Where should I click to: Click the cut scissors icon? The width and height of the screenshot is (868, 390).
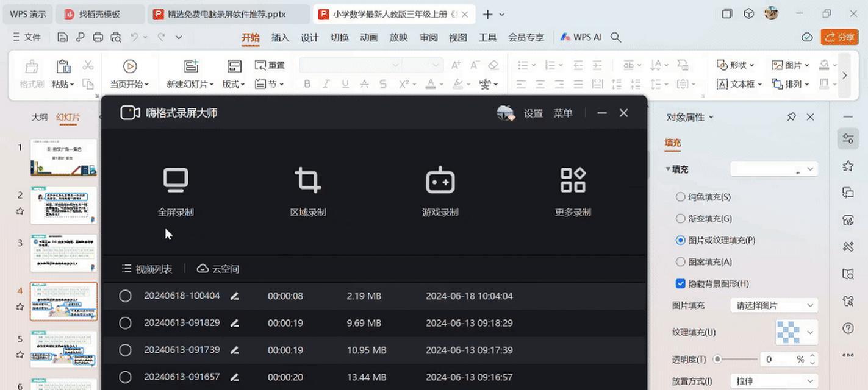tap(88, 65)
